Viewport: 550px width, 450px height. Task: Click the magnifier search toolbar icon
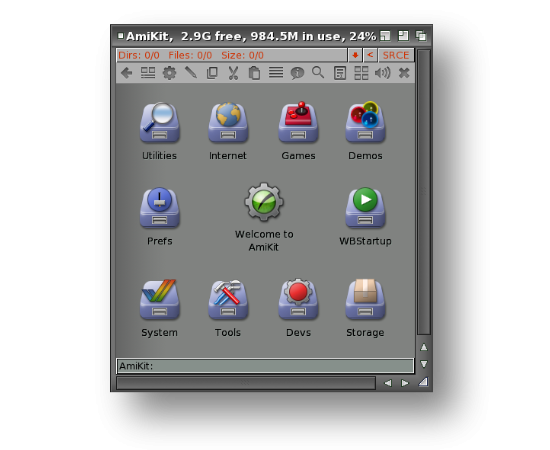318,73
